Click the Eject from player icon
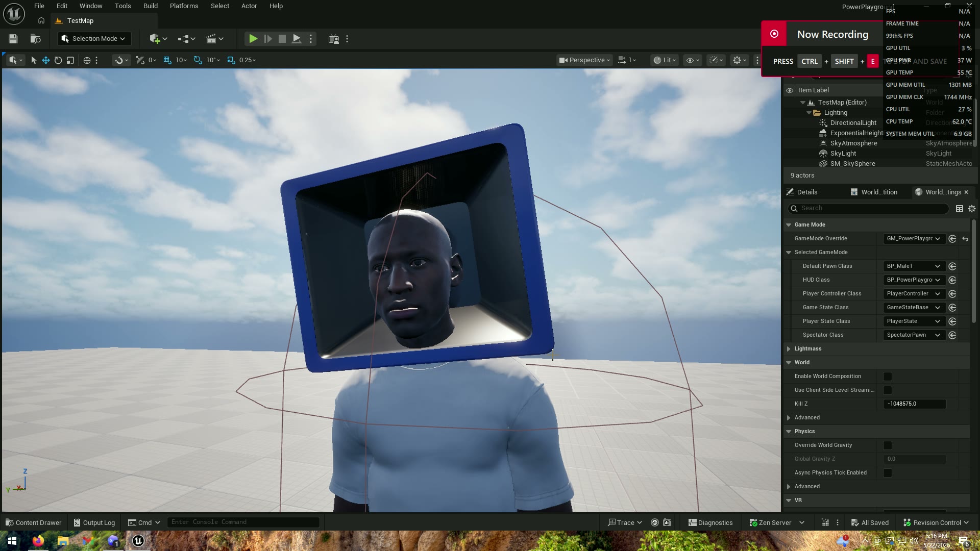This screenshot has height=551, width=980. point(296,39)
